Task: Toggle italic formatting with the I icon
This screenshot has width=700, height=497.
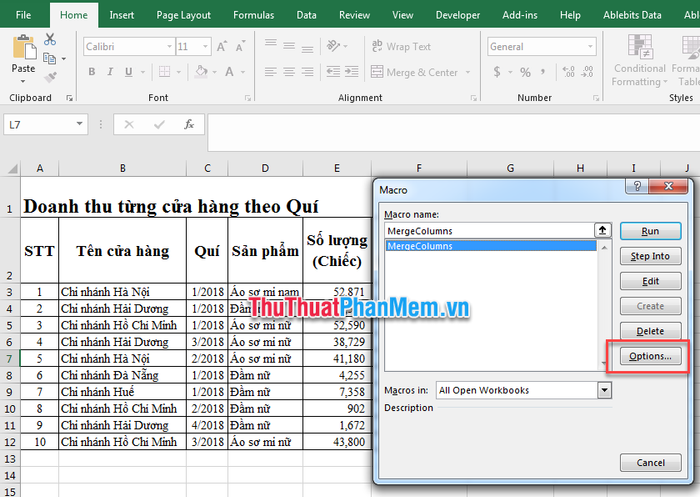Action: tap(110, 71)
